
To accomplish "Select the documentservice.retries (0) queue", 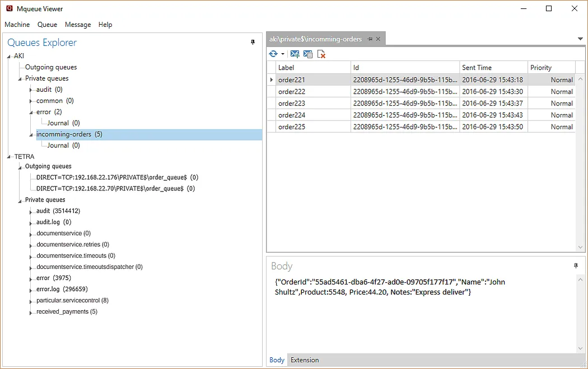I will click(x=73, y=245).
